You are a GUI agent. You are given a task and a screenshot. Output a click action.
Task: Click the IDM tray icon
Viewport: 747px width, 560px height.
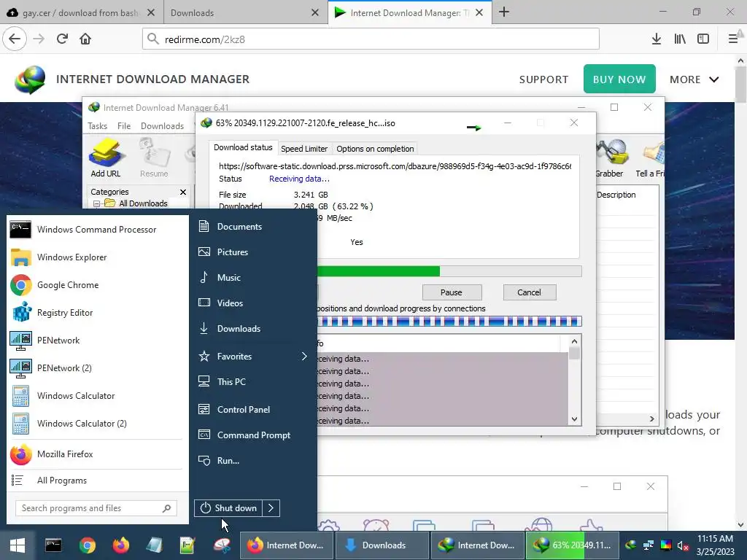pyautogui.click(x=631, y=545)
